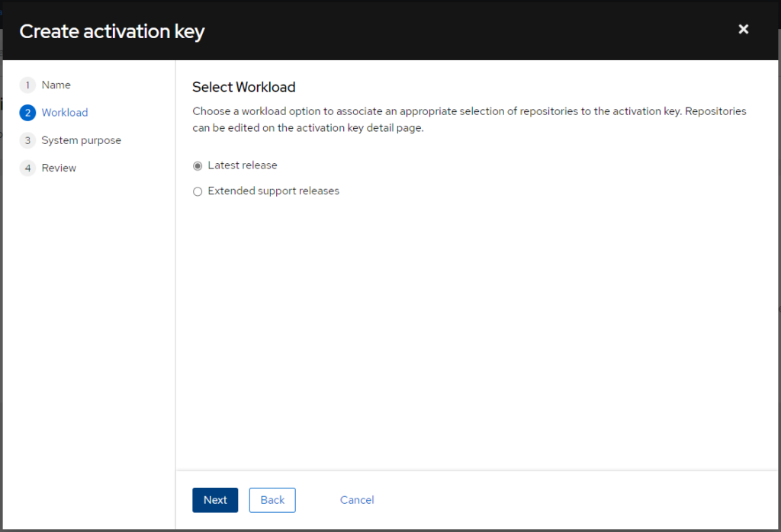781x532 pixels.
Task: Click the 'Latest release' option label
Action: [x=243, y=165]
